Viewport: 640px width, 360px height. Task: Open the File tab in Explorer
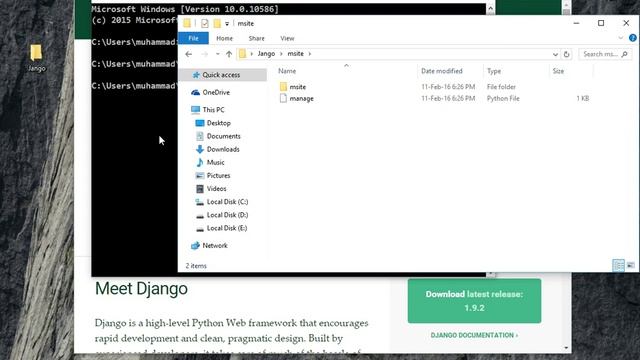(x=193, y=38)
